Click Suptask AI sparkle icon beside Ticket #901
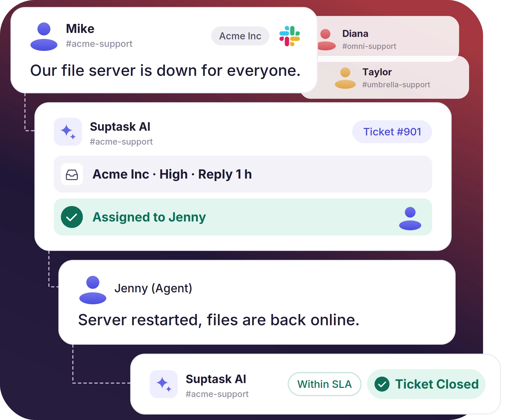Screen dimensions: 509x420 click(x=68, y=132)
